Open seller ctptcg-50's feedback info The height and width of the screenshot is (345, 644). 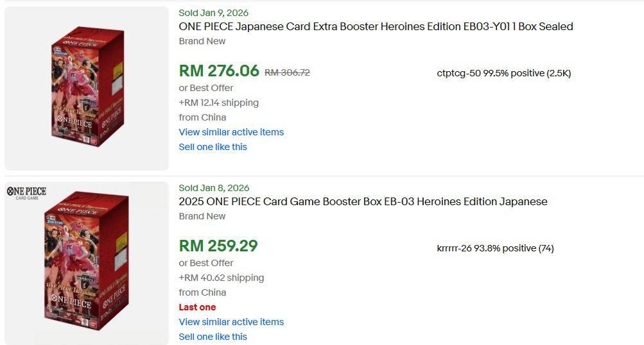(503, 73)
